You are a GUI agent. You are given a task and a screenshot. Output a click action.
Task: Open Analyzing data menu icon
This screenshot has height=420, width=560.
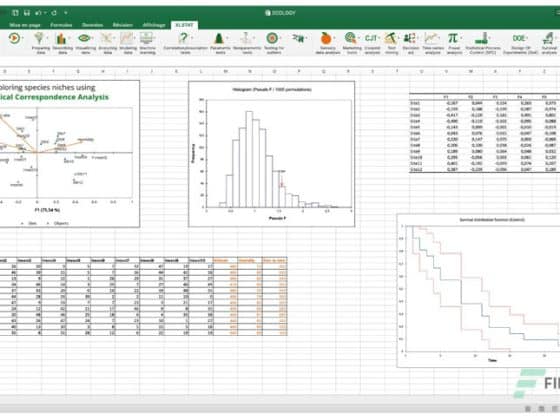coord(106,38)
